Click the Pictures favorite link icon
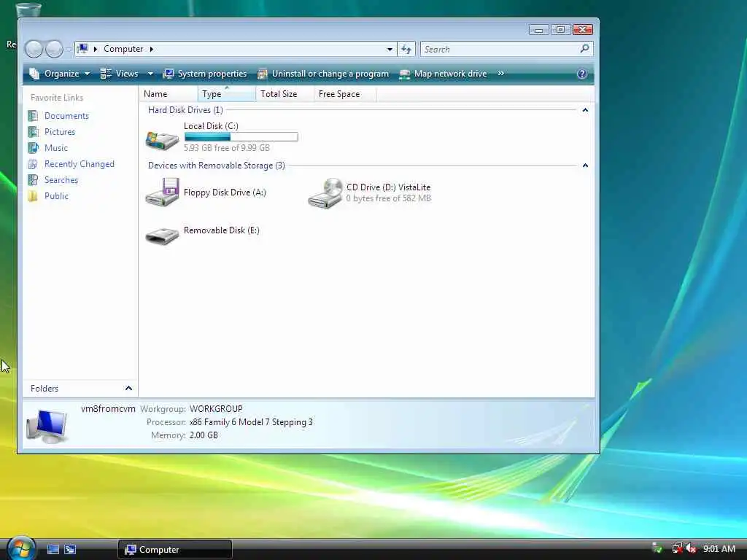The image size is (747, 560). pos(33,132)
